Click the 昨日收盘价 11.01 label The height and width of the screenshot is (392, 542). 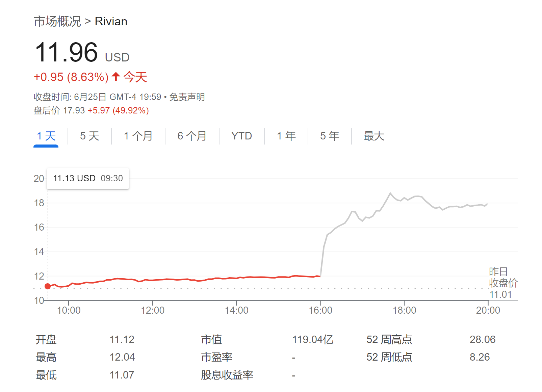pyautogui.click(x=503, y=283)
